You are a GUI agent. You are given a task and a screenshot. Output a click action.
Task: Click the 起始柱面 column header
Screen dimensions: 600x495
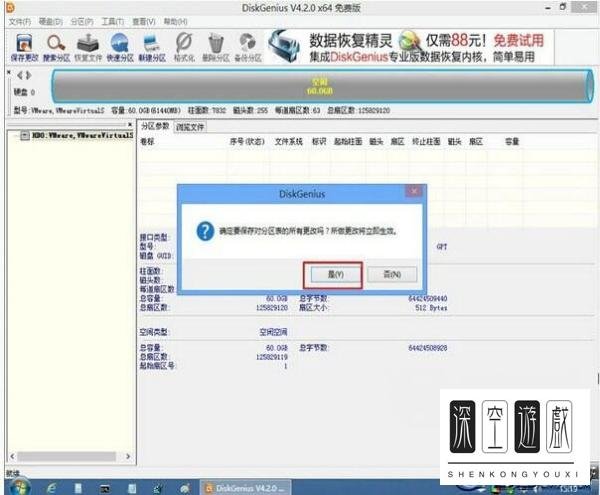pyautogui.click(x=348, y=142)
